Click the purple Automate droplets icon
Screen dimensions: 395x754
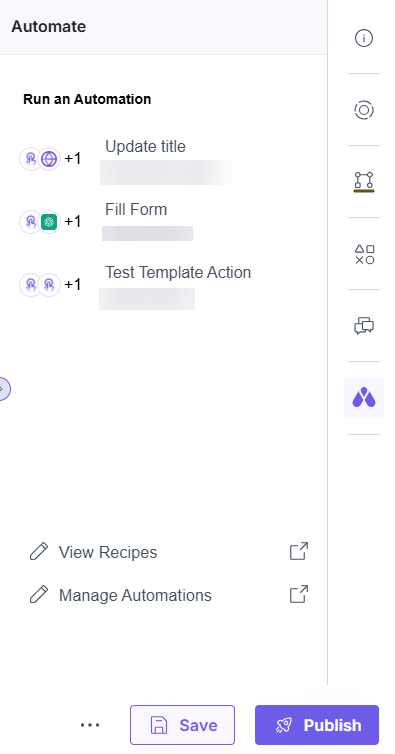(x=364, y=398)
